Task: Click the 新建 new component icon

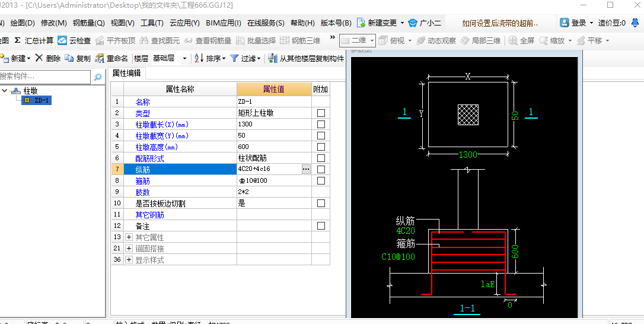Action: [x=5, y=58]
